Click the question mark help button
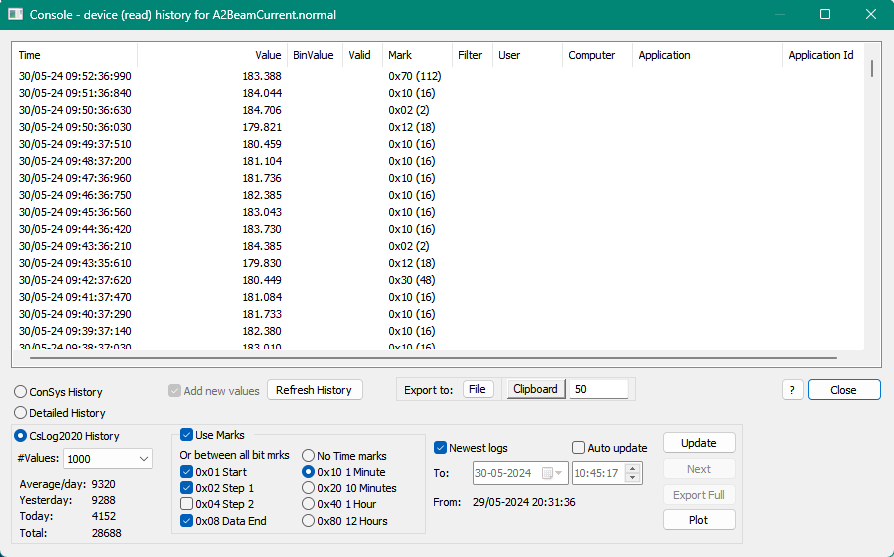Screen dimensions: 894x557 click(792, 390)
